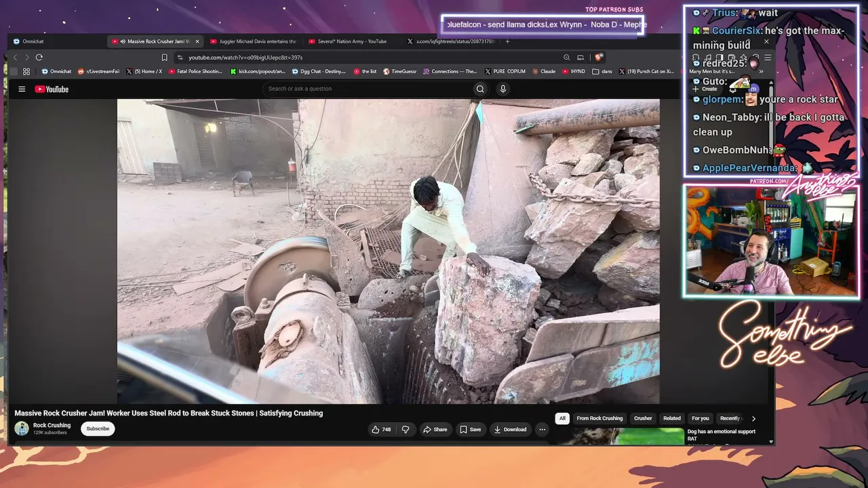Screen dimensions: 868x488
Task: Click the Rock Crushing channel avatar
Action: [22, 428]
